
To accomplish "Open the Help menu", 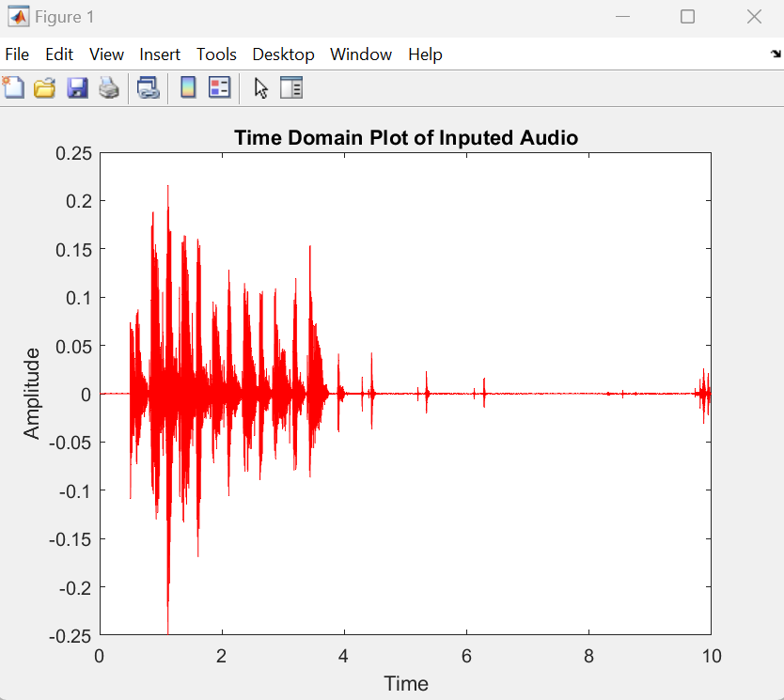I will coord(425,54).
